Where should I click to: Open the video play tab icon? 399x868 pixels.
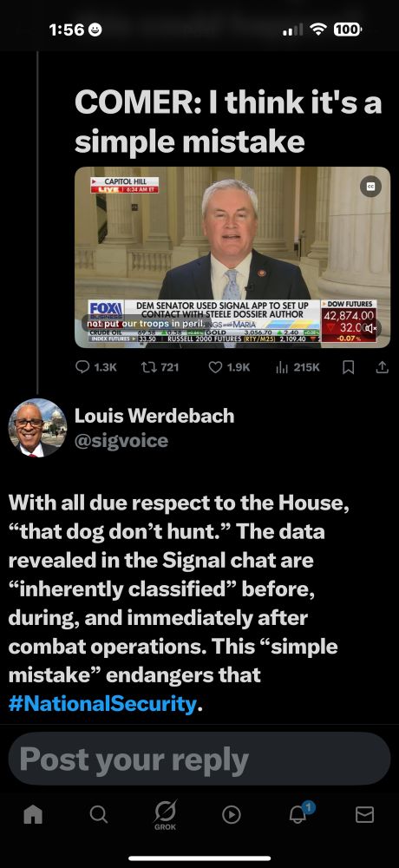point(232,814)
